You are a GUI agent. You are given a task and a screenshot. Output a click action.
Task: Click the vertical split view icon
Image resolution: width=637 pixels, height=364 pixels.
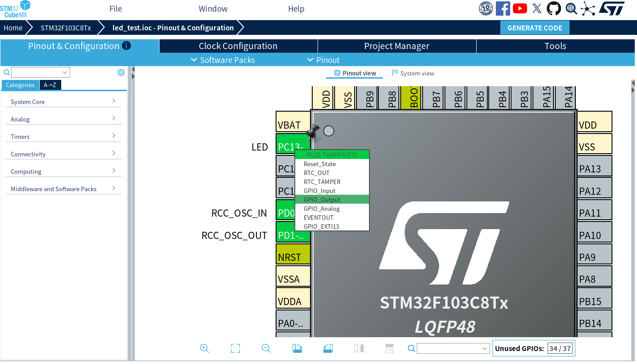click(x=359, y=348)
